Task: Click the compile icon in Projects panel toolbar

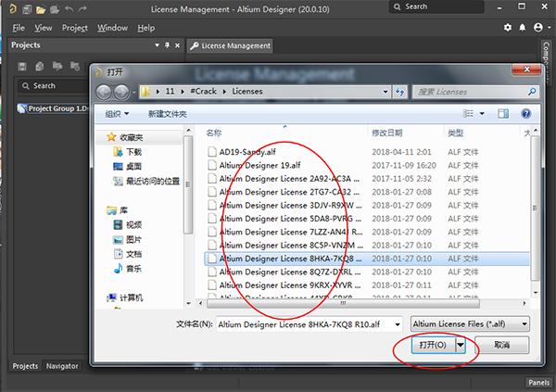Action: [40, 67]
